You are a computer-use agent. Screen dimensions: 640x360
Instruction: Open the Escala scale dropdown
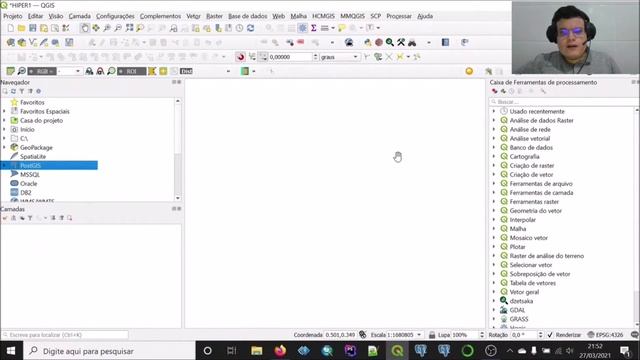(419, 335)
